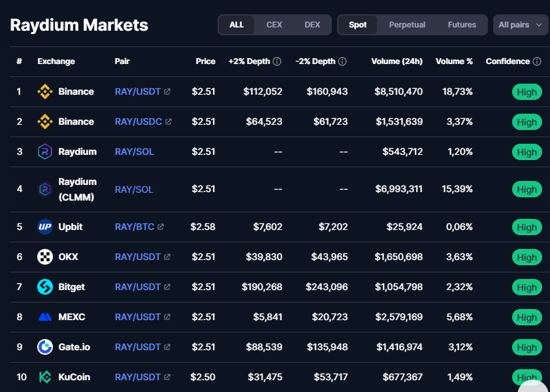Image resolution: width=550 pixels, height=392 pixels.
Task: Click the external link icon beside RAY/USDC
Action: point(169,122)
